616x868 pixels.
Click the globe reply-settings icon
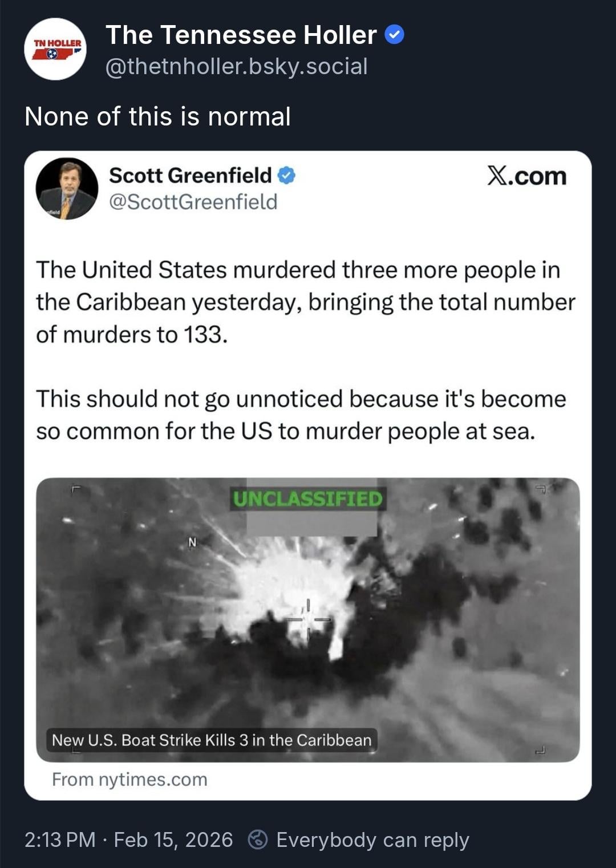coord(258,839)
